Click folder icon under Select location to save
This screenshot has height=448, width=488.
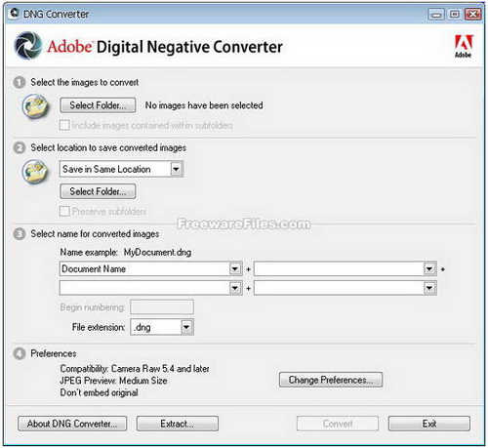pos(35,172)
